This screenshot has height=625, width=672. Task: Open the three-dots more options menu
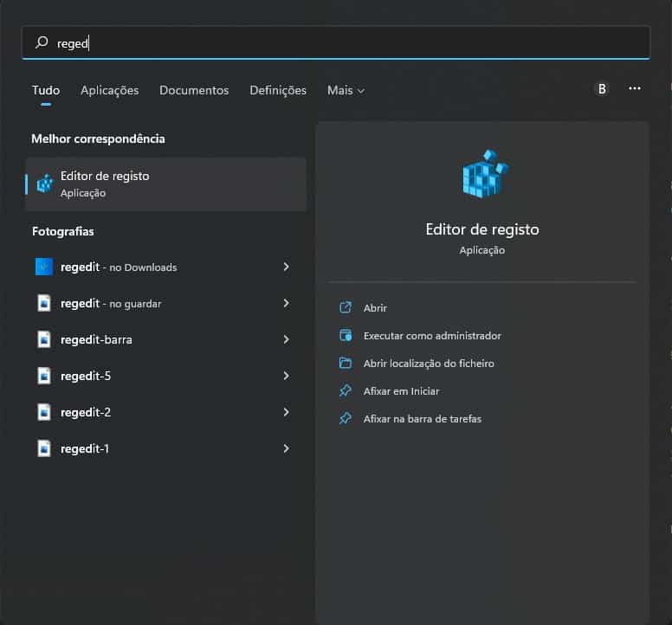click(635, 88)
